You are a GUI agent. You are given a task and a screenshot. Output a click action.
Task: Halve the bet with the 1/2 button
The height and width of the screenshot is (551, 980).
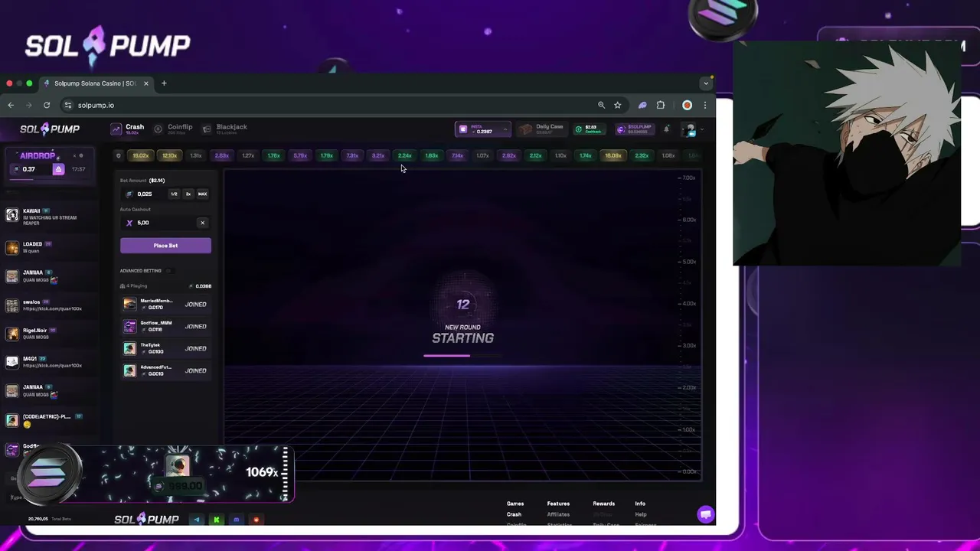pos(174,194)
